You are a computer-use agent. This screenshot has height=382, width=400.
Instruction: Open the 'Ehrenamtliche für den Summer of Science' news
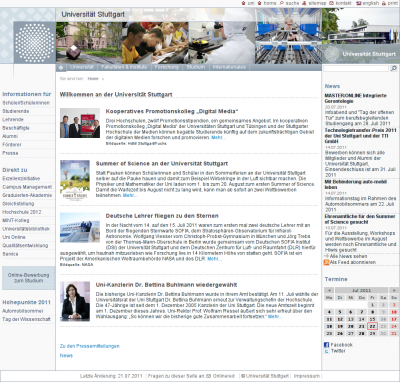pyautogui.click(x=360, y=219)
